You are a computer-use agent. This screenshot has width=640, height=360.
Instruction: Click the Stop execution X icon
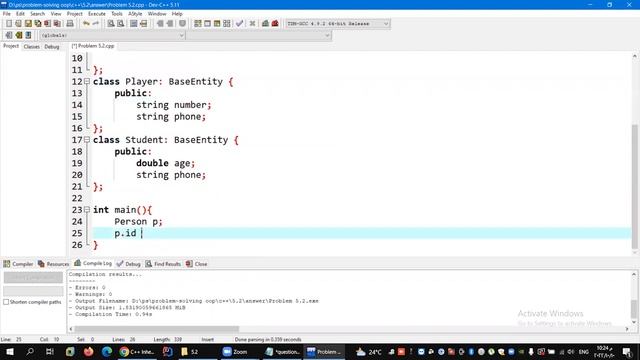coord(252,24)
